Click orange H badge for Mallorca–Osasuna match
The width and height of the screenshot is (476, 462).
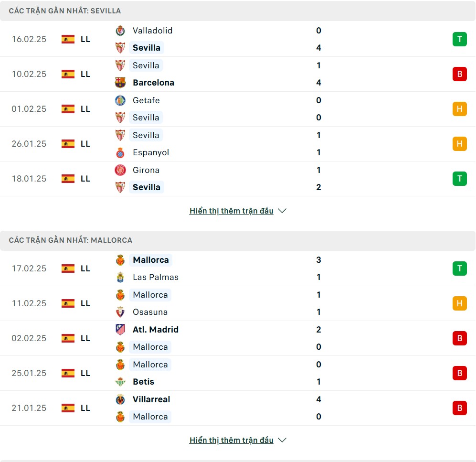pyautogui.click(x=459, y=303)
